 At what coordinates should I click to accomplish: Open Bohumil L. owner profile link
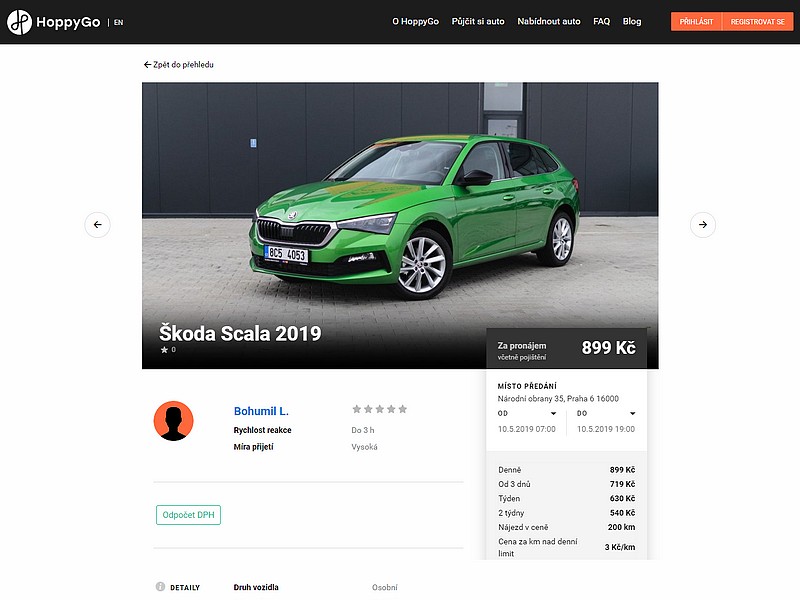261,411
